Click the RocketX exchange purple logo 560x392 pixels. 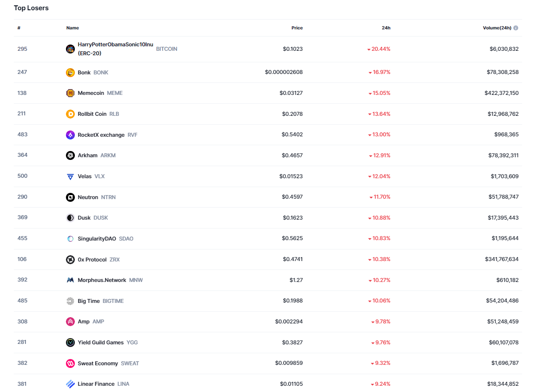click(70, 135)
